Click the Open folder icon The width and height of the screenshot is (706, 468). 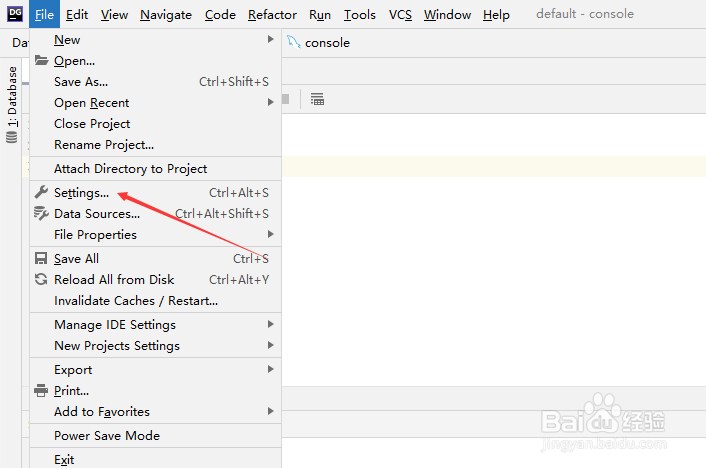(x=41, y=61)
